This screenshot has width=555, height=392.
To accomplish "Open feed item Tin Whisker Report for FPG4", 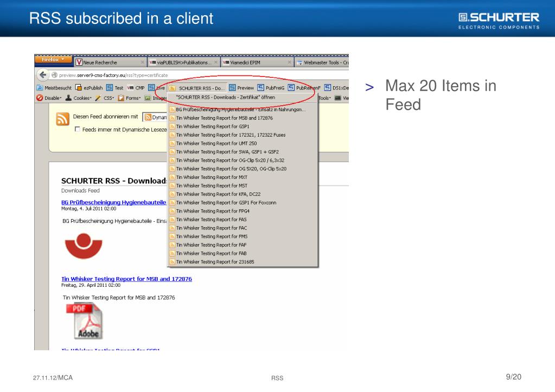I will pyautogui.click(x=243, y=211).
